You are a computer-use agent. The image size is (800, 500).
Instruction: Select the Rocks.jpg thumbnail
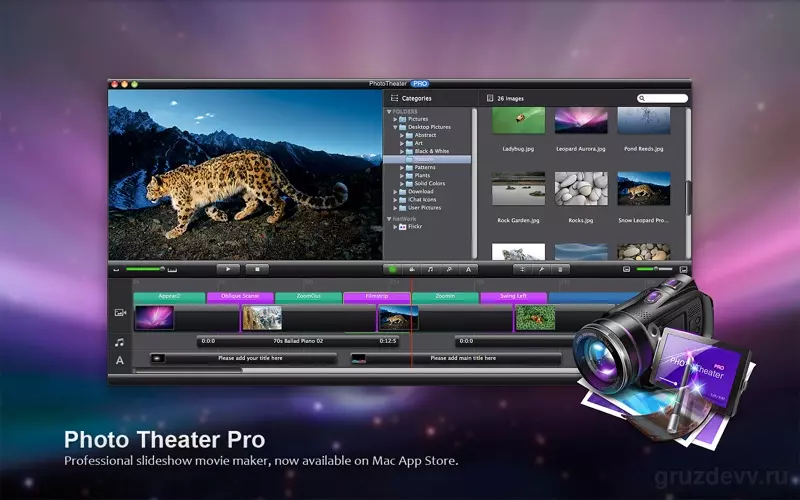pyautogui.click(x=581, y=188)
